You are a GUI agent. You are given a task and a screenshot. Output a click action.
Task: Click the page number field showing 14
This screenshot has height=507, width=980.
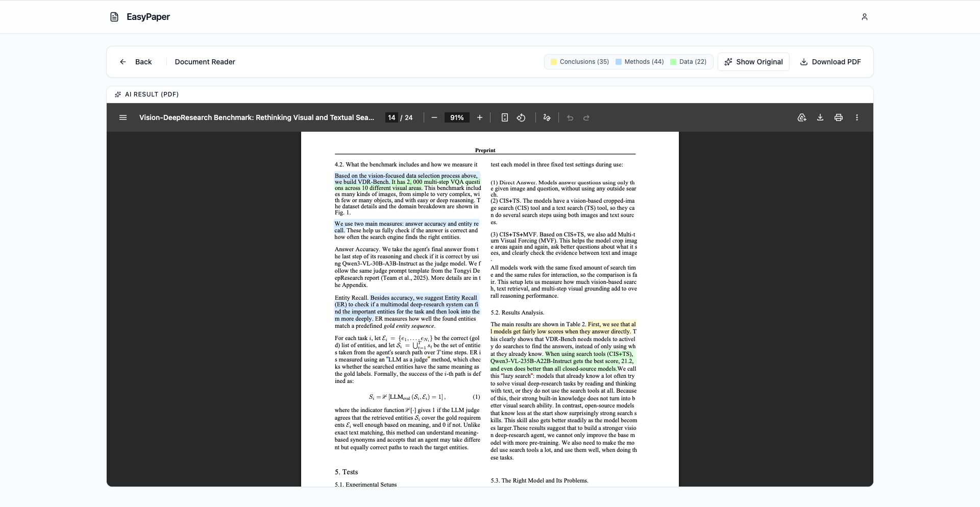[x=391, y=117]
